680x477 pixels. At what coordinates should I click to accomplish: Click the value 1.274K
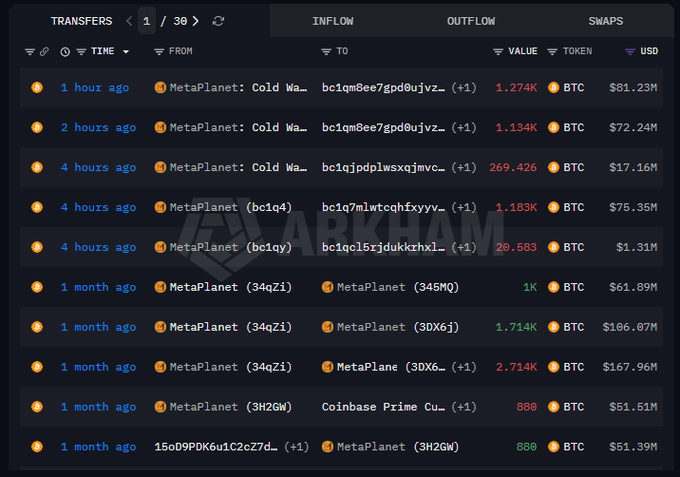(517, 88)
